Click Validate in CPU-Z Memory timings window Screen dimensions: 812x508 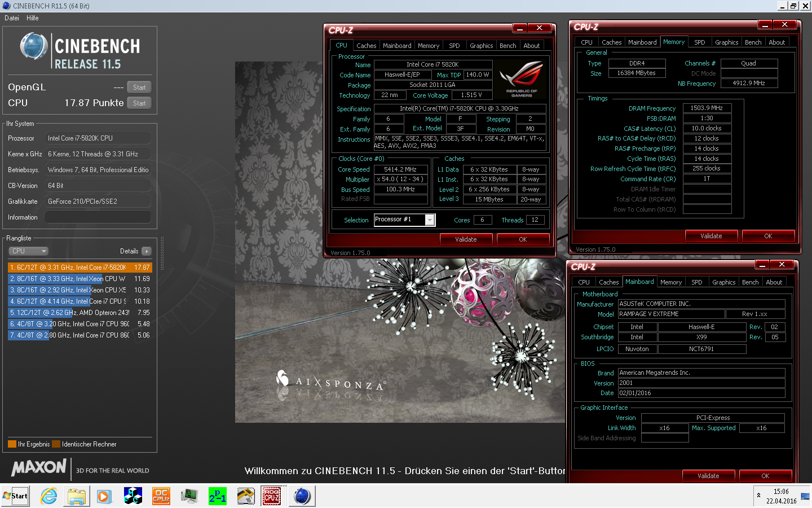[711, 236]
